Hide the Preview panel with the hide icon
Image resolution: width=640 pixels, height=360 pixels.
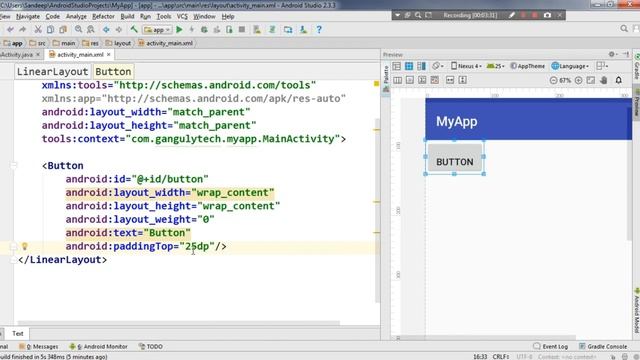tap(626, 54)
